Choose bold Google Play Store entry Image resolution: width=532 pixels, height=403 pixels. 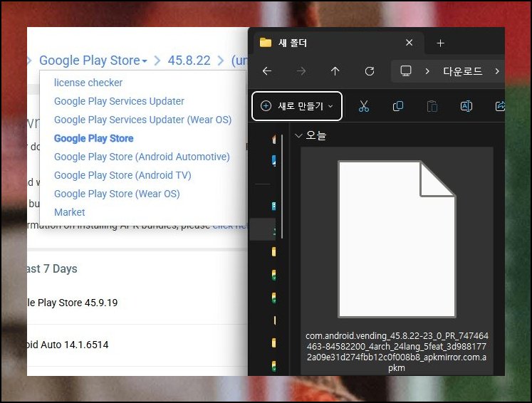coord(93,138)
